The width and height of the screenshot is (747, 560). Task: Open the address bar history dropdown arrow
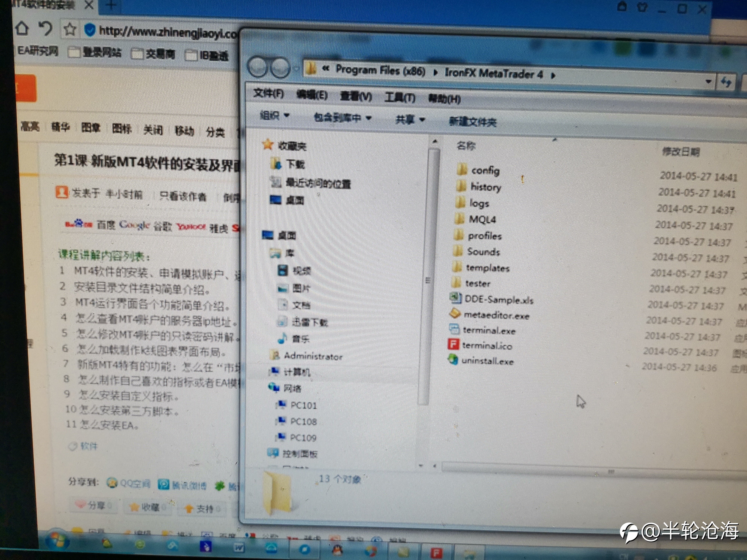[709, 81]
